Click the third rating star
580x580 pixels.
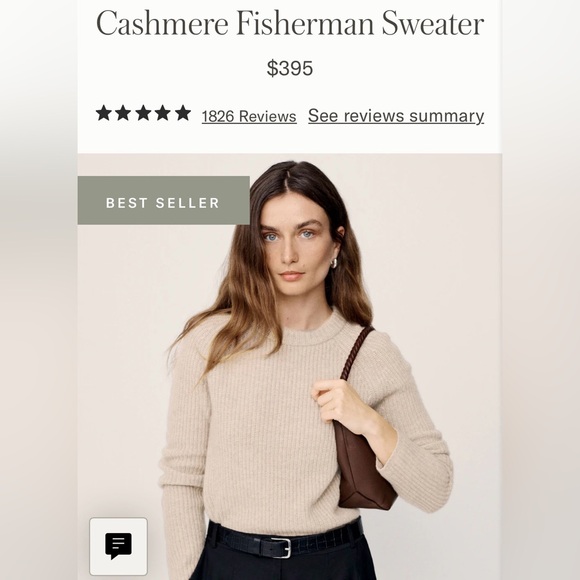point(143,113)
